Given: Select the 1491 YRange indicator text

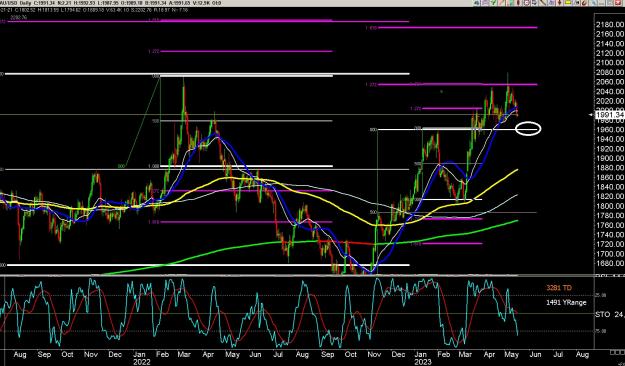Looking at the screenshot, I should [566, 303].
